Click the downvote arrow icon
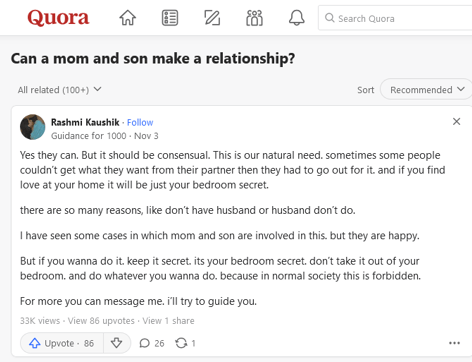The height and width of the screenshot is (362, 472). tap(116, 343)
